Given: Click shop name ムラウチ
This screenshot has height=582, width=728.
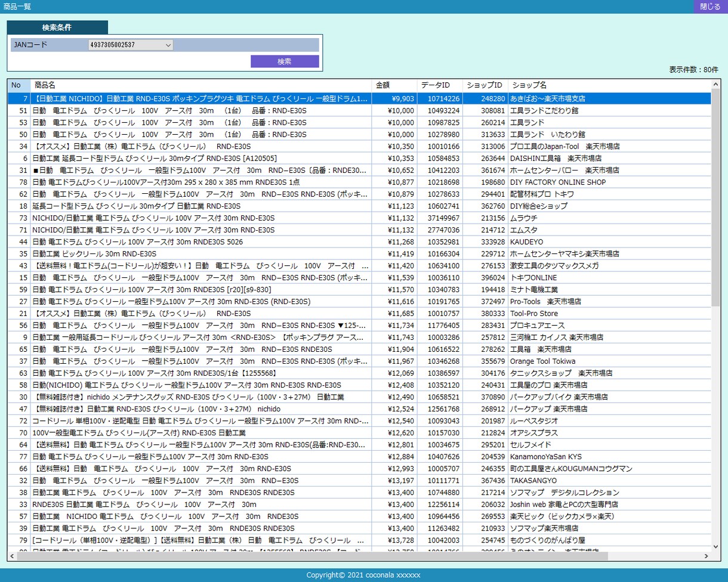Looking at the screenshot, I should click(523, 218).
